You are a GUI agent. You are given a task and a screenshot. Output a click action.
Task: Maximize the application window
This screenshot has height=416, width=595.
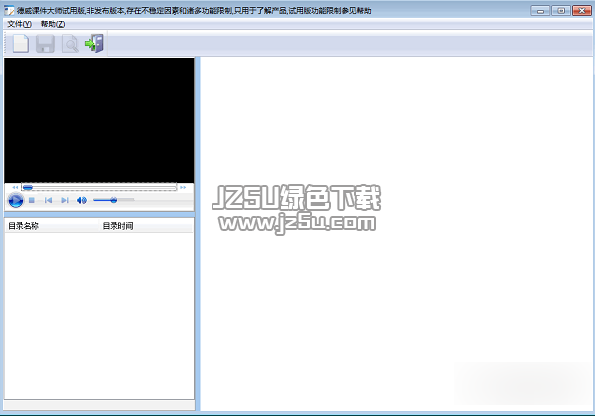(x=561, y=11)
